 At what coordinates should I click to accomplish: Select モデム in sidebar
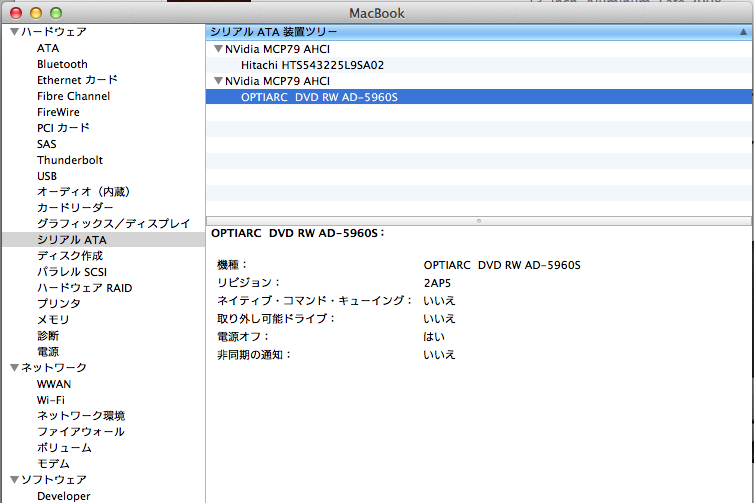pyautogui.click(x=53, y=464)
